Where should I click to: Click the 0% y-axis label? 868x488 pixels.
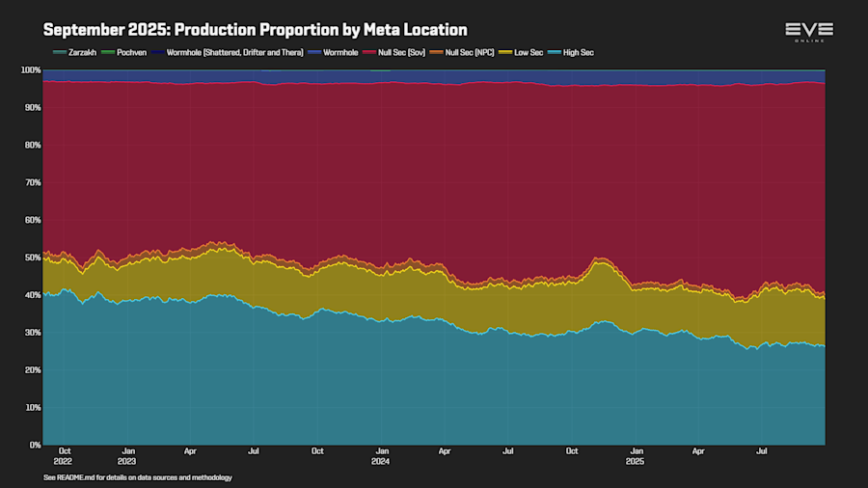(x=35, y=445)
